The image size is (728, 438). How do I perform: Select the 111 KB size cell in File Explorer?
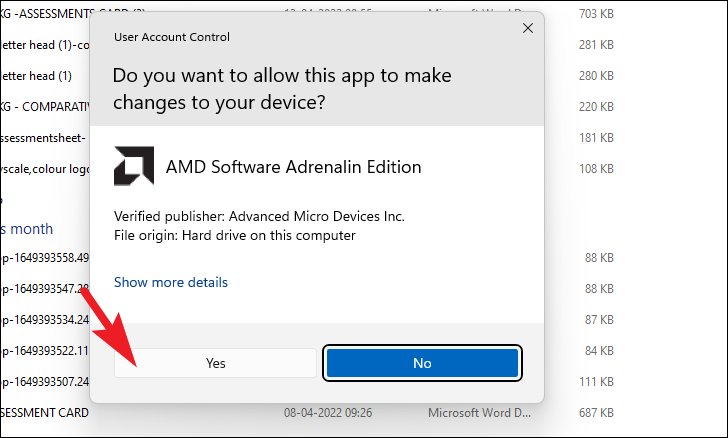[596, 382]
